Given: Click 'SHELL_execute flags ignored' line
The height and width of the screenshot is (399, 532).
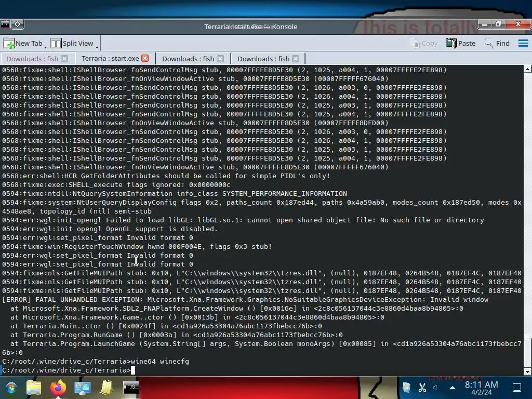Looking at the screenshot, I should [116, 185].
